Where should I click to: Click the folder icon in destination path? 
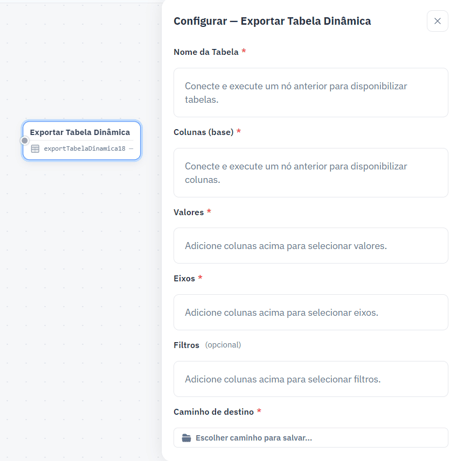point(186,438)
